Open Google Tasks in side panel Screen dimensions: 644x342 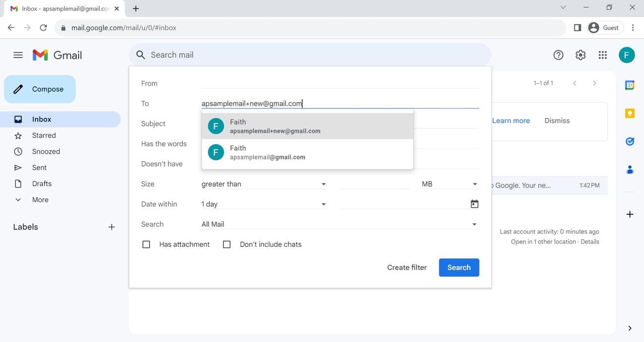tap(630, 141)
